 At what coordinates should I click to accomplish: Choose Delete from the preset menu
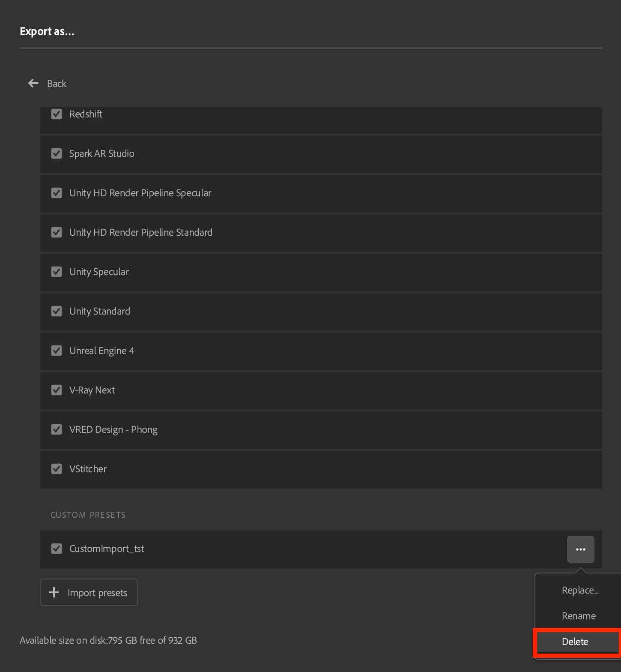tap(575, 642)
